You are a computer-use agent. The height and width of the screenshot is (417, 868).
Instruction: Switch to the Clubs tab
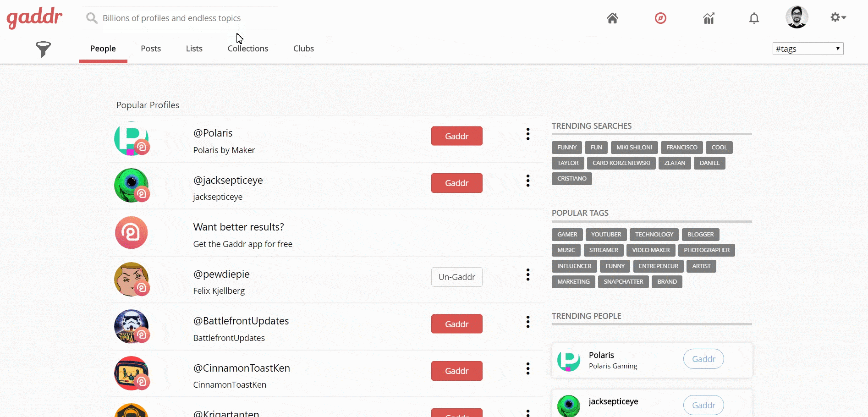click(x=303, y=49)
